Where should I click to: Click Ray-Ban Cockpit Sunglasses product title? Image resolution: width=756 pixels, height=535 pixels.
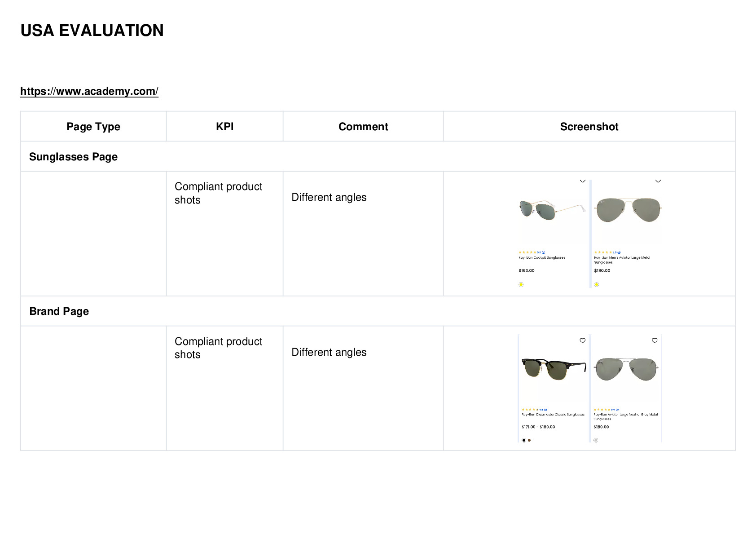pos(542,258)
